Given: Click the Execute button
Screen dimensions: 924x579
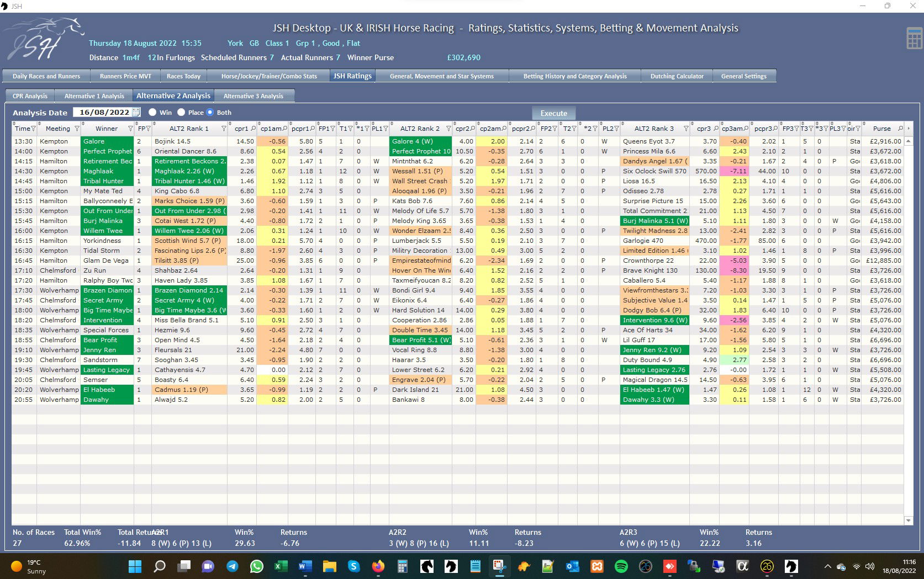Looking at the screenshot, I should (553, 113).
